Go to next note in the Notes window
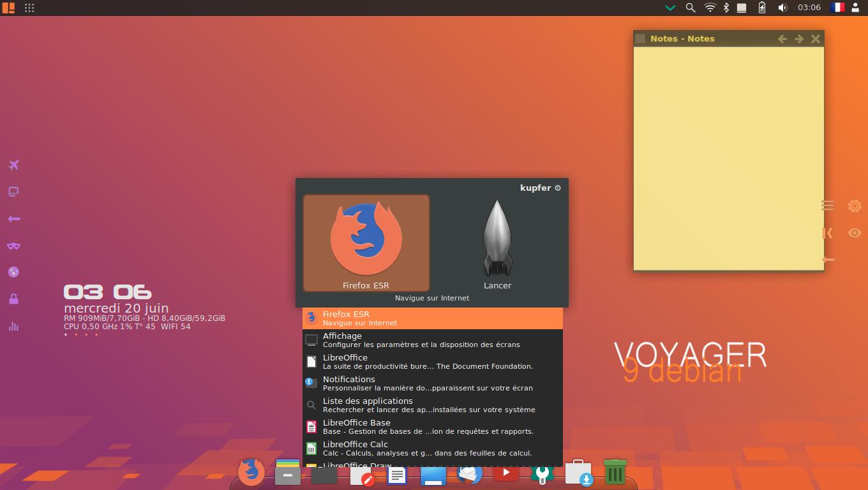 coord(799,39)
